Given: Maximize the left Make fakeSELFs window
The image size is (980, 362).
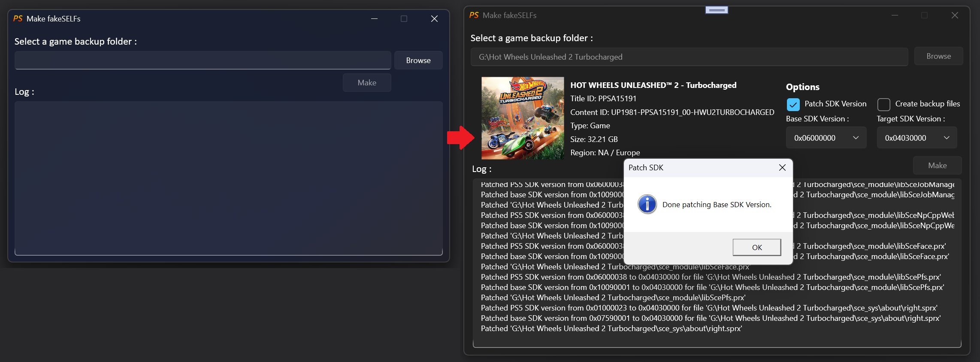Looking at the screenshot, I should coord(404,18).
